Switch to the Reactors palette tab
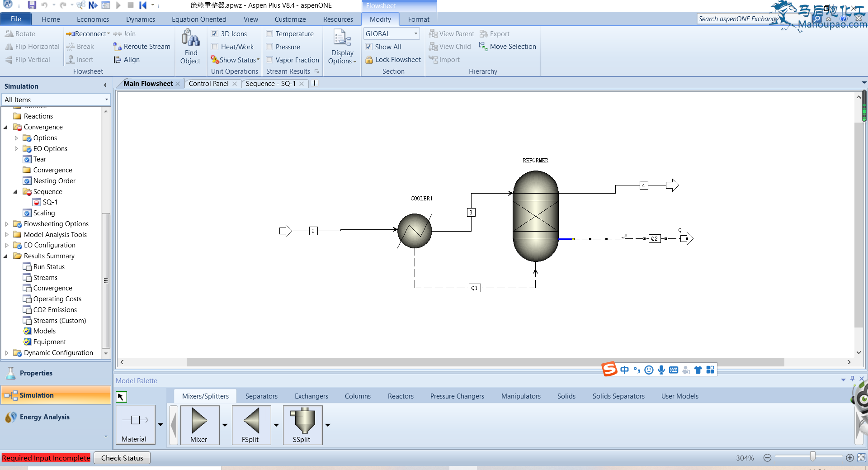 401,396
